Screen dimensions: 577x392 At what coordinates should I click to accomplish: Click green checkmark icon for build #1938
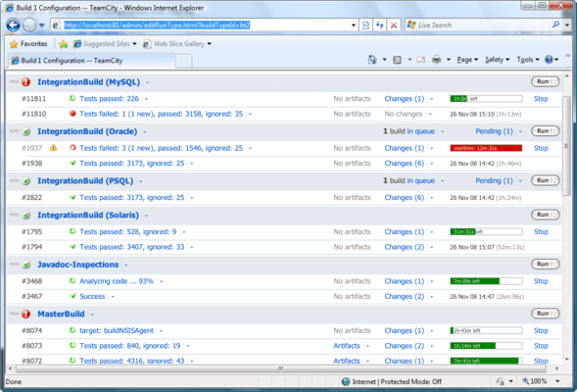click(x=72, y=163)
